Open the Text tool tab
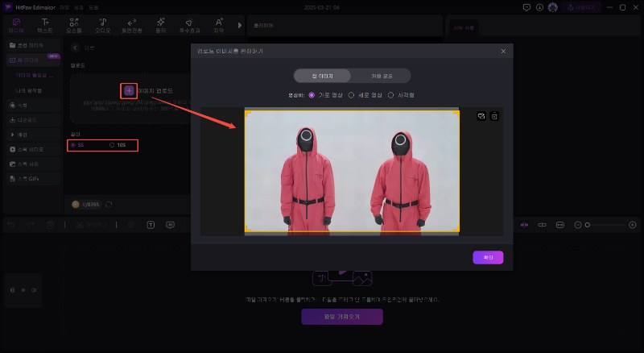This screenshot has width=644, height=353. (45, 26)
